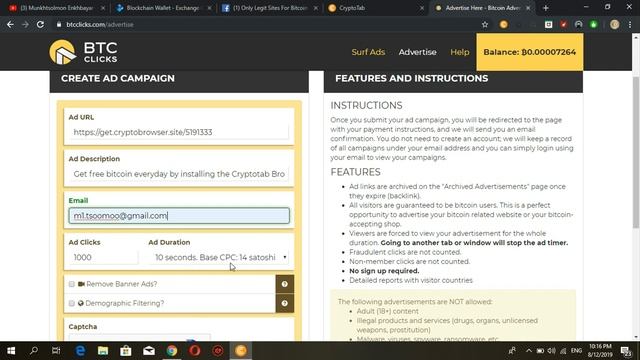The height and width of the screenshot is (360, 640).
Task: Bookmark this page with star icon
Action: click(x=484, y=24)
